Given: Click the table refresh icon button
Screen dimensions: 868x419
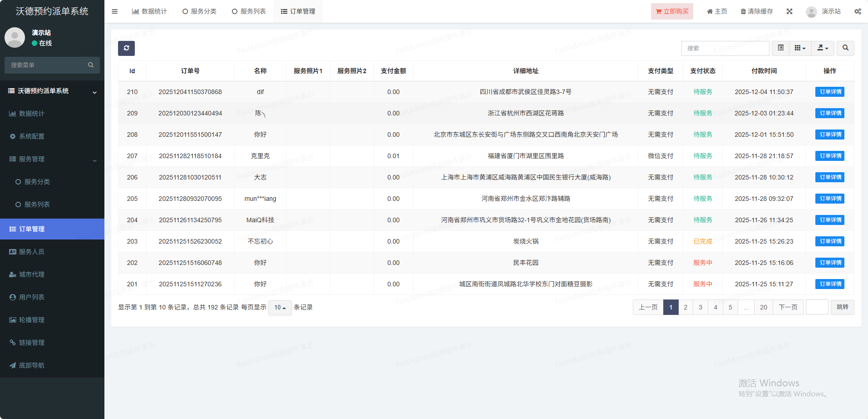Looking at the screenshot, I should pyautogui.click(x=126, y=48).
